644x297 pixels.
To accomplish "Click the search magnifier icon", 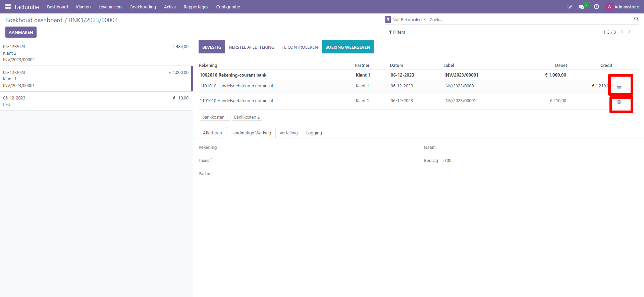I will (x=636, y=19).
